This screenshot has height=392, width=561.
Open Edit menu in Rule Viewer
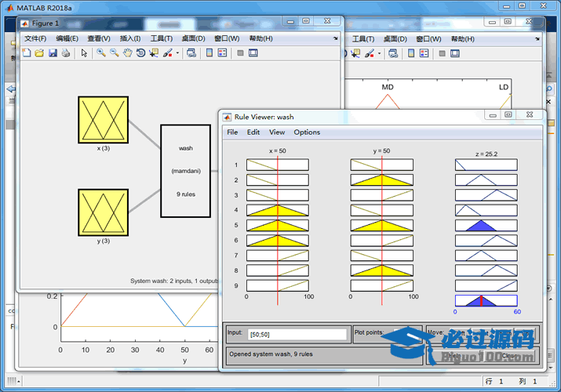coord(253,132)
